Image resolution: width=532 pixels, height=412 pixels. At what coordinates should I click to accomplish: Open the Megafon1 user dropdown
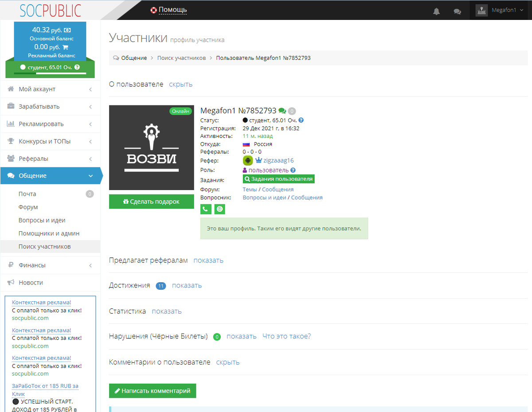pos(501,10)
